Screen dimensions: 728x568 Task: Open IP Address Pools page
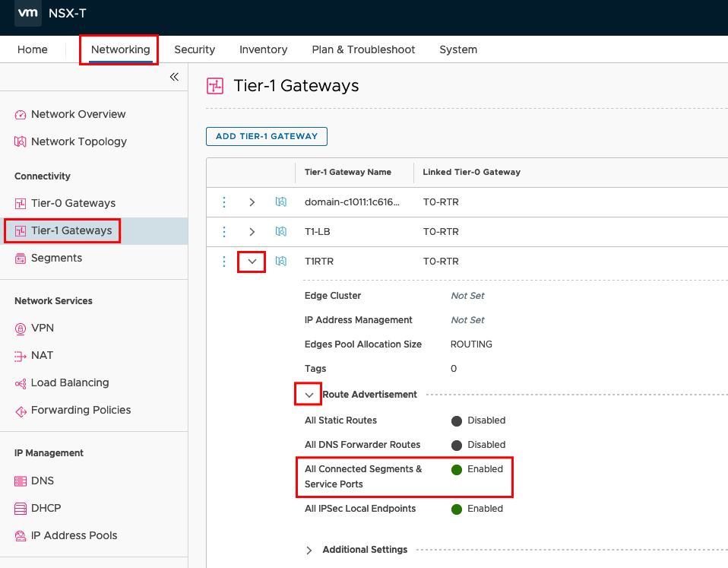(74, 535)
